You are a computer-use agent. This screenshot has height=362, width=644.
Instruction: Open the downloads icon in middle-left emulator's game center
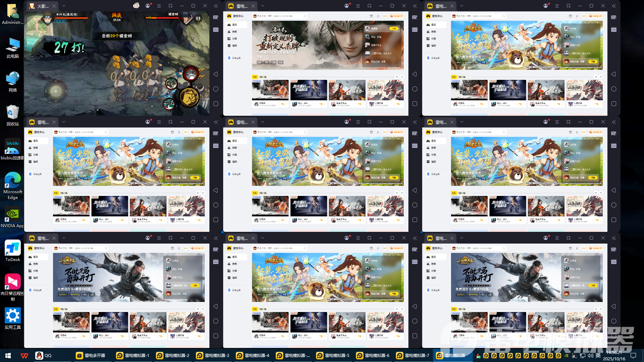(179, 132)
